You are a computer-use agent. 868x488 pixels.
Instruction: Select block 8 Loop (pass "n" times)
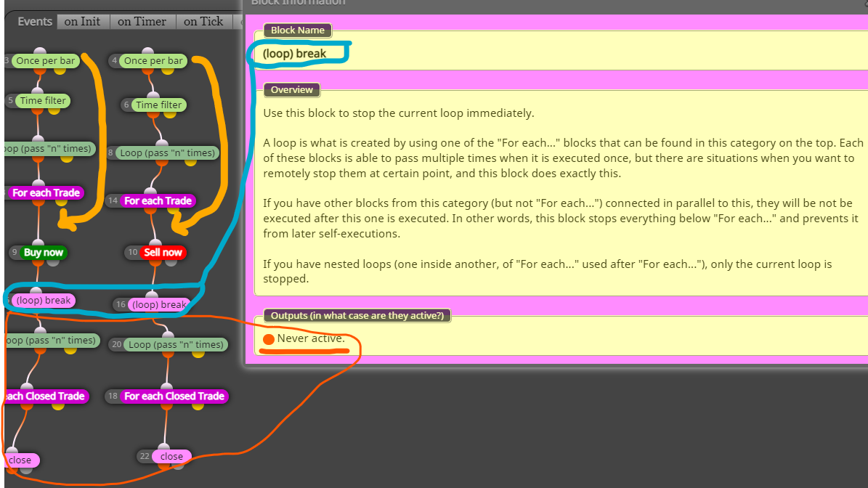(x=167, y=153)
